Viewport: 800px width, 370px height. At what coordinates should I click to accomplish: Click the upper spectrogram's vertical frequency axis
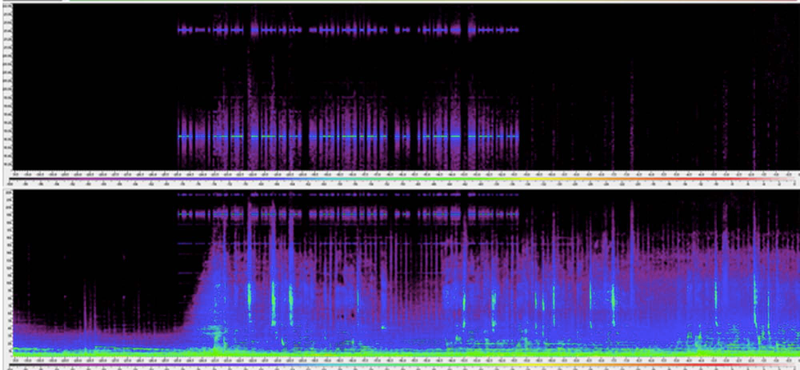(7, 87)
